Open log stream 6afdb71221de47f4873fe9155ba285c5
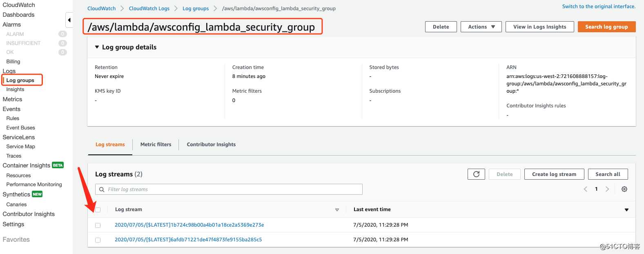 188,240
